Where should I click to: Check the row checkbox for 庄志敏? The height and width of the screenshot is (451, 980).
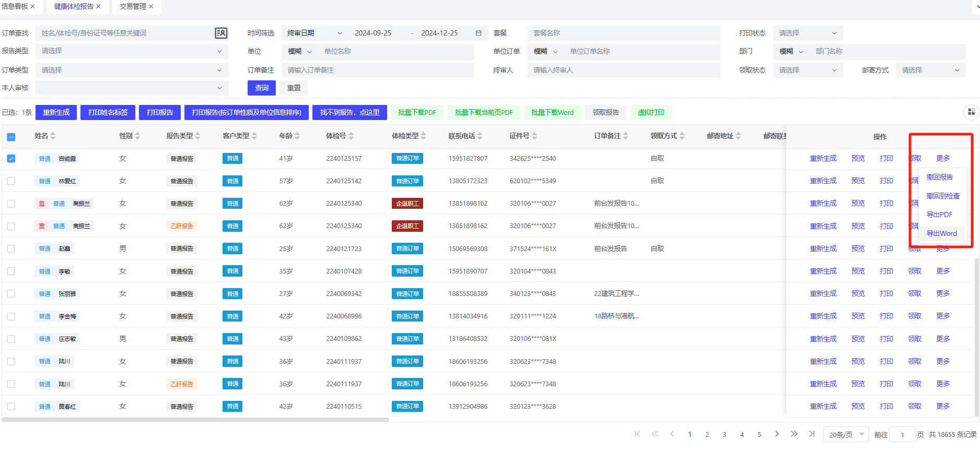[x=11, y=339]
